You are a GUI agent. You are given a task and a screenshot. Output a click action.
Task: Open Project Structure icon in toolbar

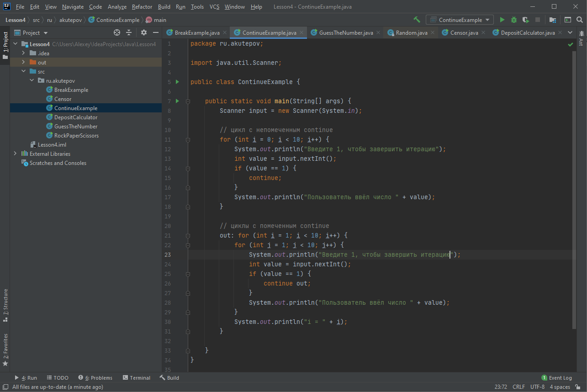pos(553,20)
